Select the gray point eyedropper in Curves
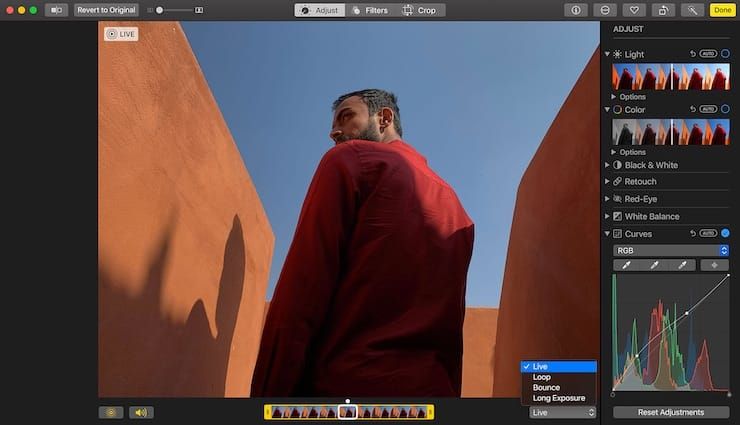The width and height of the screenshot is (740, 425). click(654, 265)
